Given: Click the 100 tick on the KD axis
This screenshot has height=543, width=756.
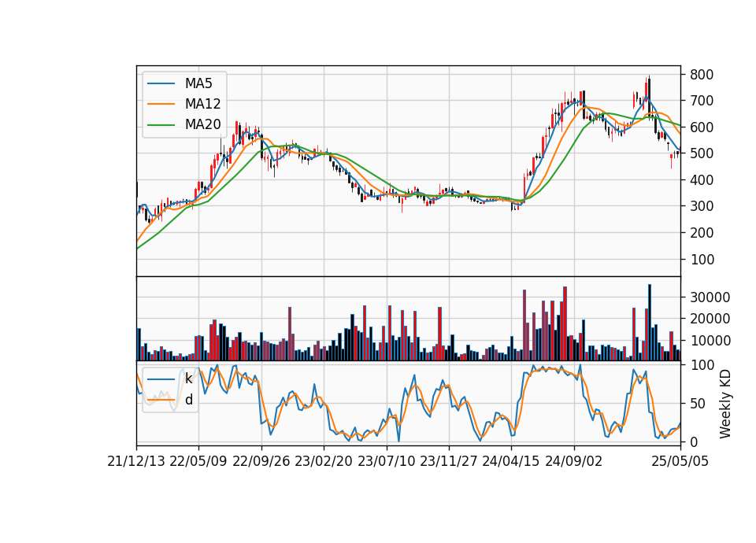Looking at the screenshot, I should click(702, 366).
